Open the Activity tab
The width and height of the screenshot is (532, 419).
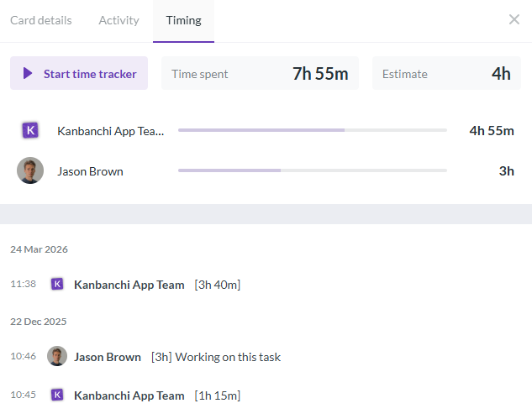(119, 20)
